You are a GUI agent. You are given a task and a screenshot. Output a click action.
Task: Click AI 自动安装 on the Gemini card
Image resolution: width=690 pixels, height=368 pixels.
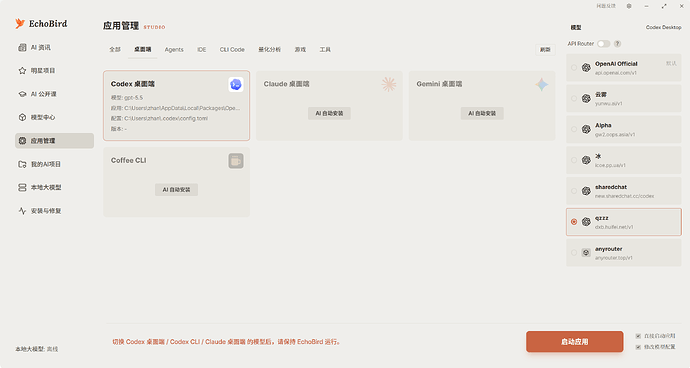482,113
